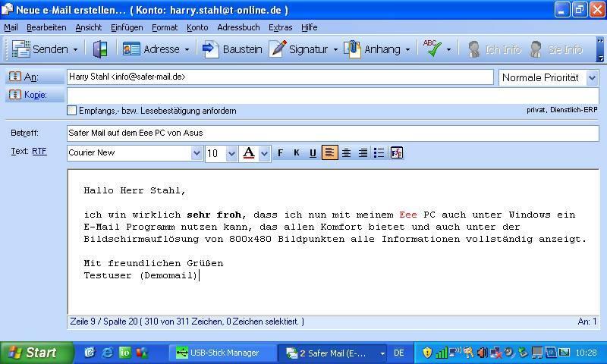The image size is (607, 364).
Task: Align text left
Action: (330, 153)
